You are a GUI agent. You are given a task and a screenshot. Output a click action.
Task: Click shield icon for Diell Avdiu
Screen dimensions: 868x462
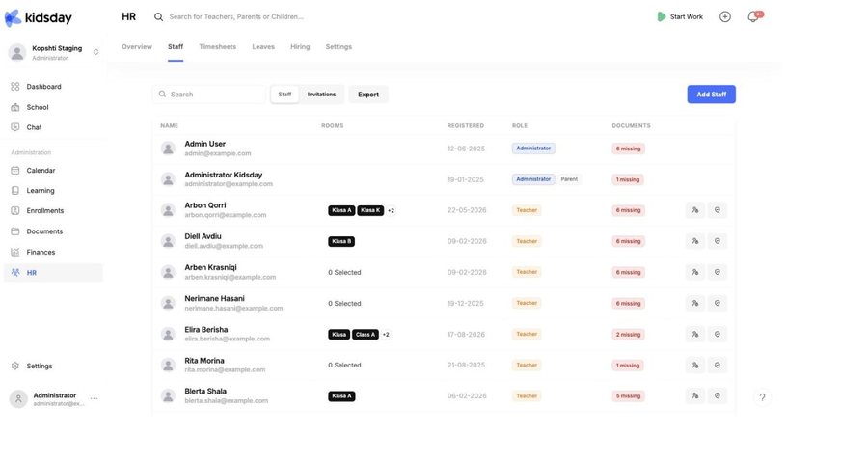[718, 241]
